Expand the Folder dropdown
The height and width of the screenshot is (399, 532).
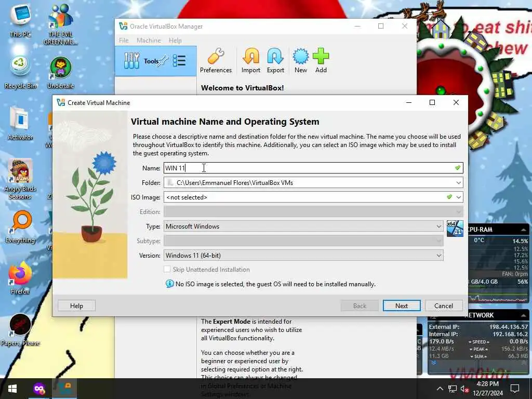(x=458, y=182)
